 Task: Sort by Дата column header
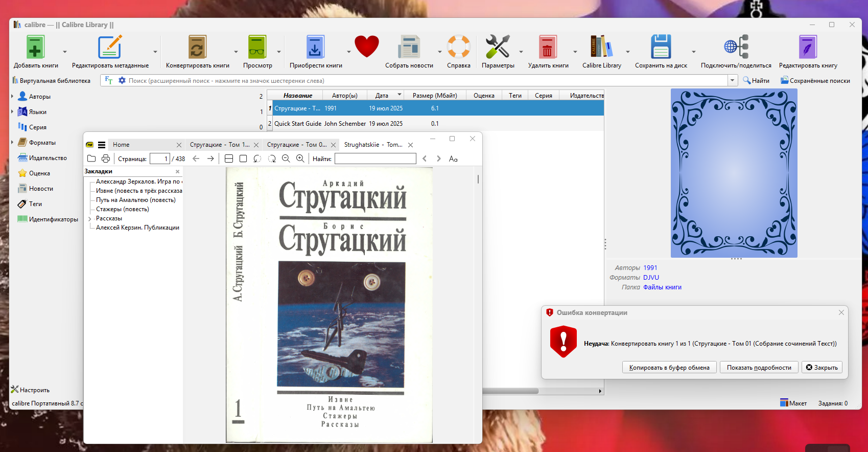[x=382, y=95]
